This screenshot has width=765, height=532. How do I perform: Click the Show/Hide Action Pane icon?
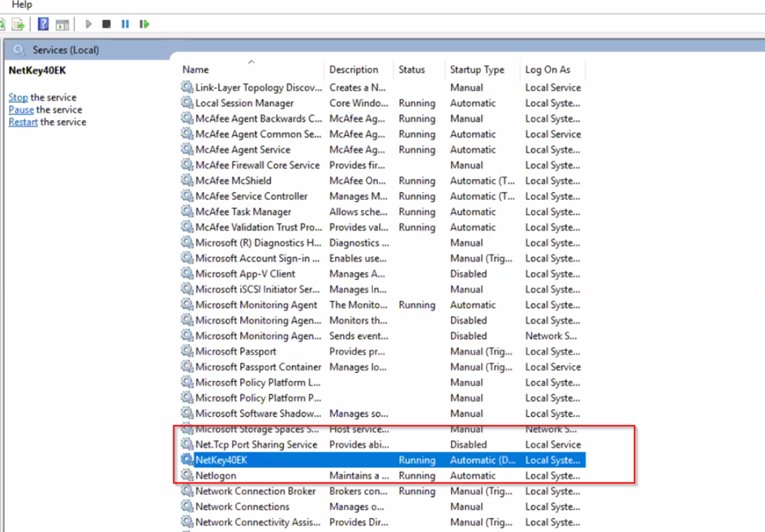(x=62, y=24)
